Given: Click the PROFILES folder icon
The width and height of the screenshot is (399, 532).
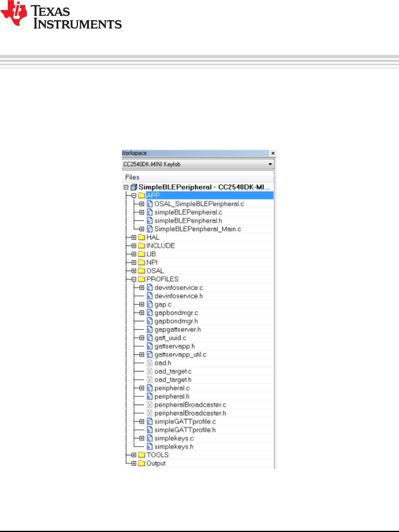Looking at the screenshot, I should [x=142, y=279].
